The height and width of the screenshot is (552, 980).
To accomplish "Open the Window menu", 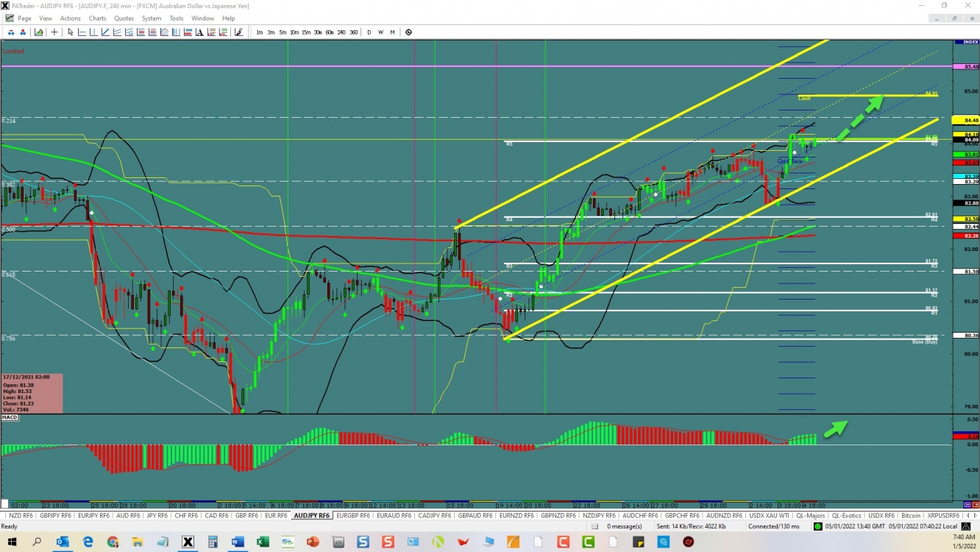I will (x=202, y=18).
